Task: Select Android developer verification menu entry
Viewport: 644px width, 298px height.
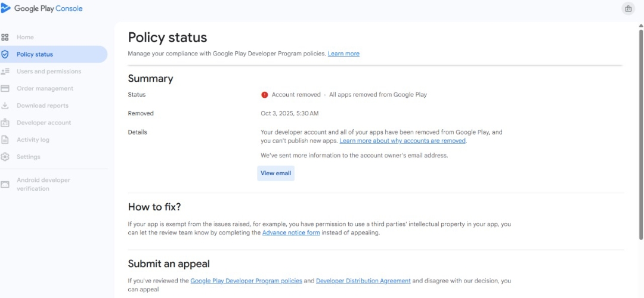Action: pos(43,184)
